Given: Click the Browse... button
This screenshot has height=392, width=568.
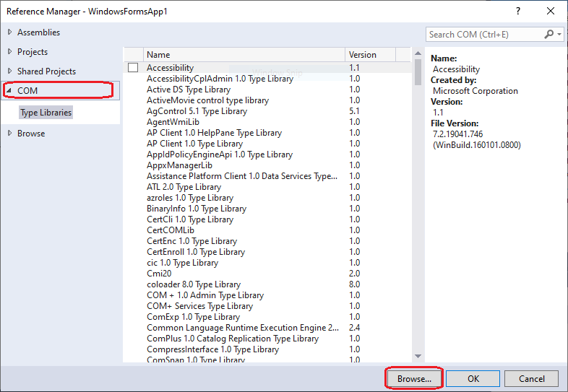Looking at the screenshot, I should [413, 378].
